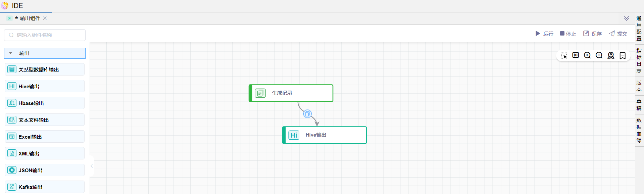
Task: Save the workflow with 保存
Action: pyautogui.click(x=592, y=34)
